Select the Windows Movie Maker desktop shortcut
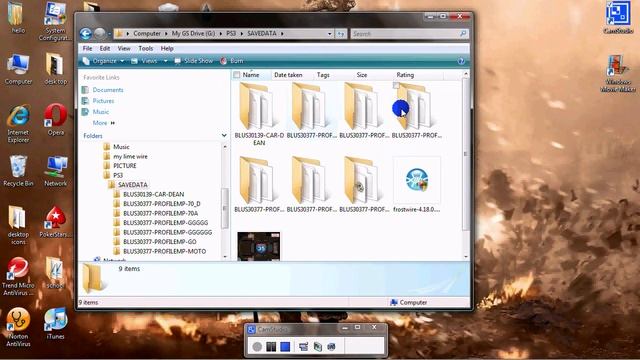This screenshot has height=360, width=640. click(x=618, y=73)
